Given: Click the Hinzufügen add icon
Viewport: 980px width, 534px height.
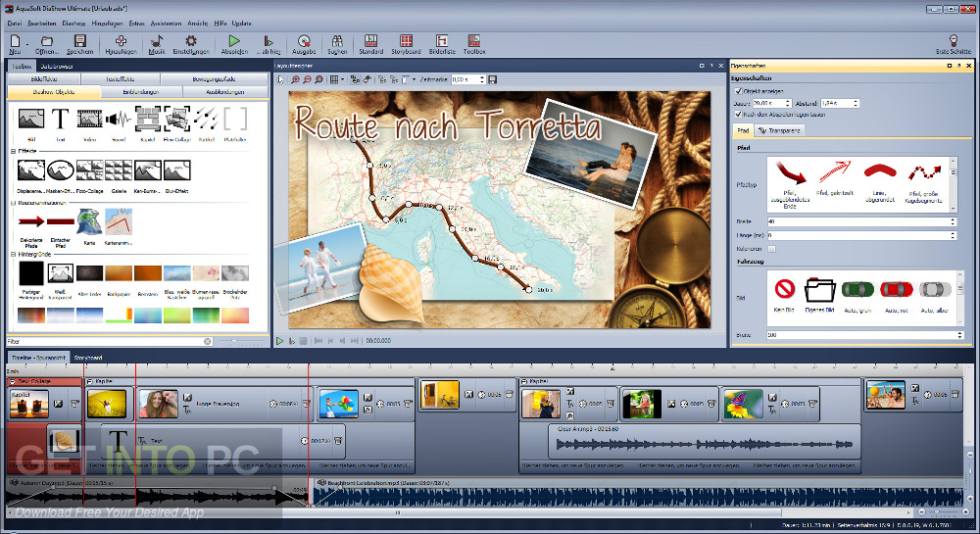Looking at the screenshot, I should click(x=121, y=41).
